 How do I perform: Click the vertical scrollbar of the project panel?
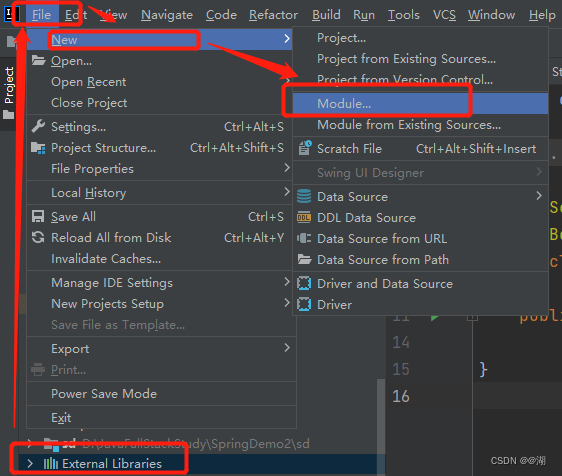tap(380, 427)
